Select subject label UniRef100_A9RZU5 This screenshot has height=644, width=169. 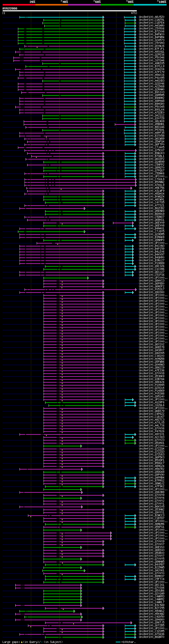152,63
